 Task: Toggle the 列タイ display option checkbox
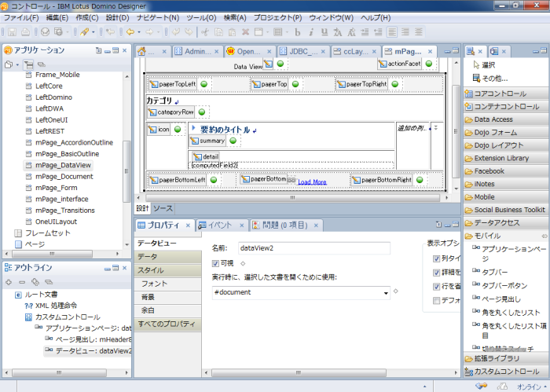coord(436,258)
